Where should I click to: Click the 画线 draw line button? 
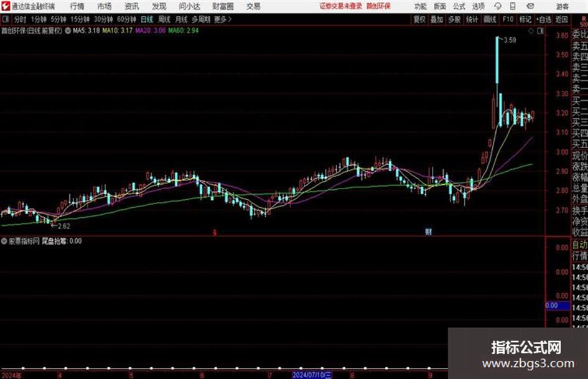click(x=490, y=19)
